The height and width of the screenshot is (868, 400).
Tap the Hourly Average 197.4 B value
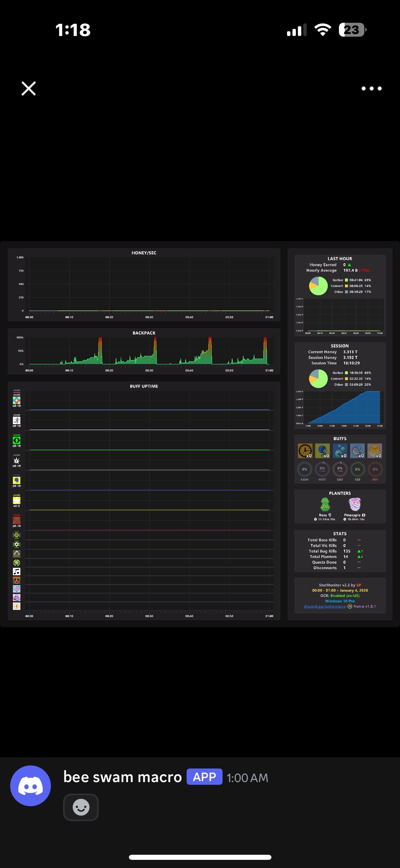point(350,271)
